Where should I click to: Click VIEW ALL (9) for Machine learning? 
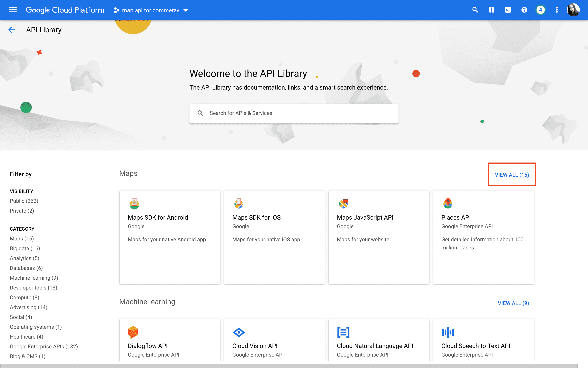513,303
